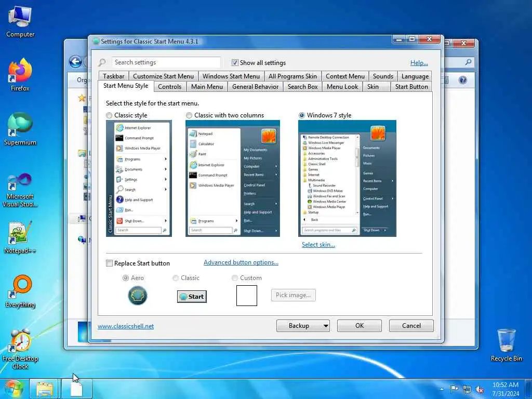Visit the www.classicshell.net link
The height and width of the screenshot is (399, 532).
coord(126,326)
